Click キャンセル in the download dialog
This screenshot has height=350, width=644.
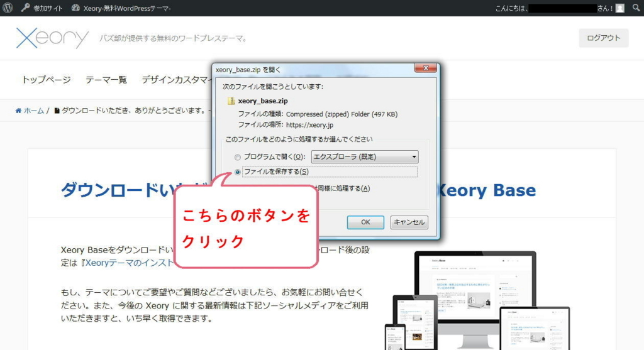point(409,222)
